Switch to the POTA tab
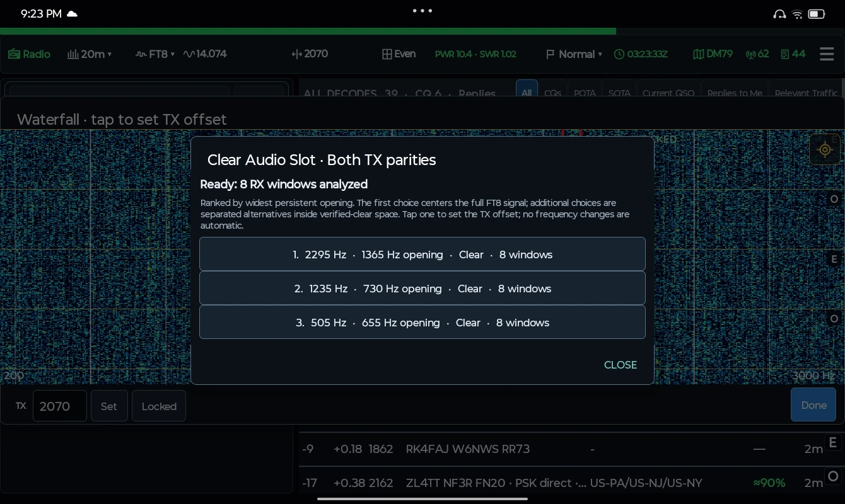The width and height of the screenshot is (845, 504). (x=585, y=89)
